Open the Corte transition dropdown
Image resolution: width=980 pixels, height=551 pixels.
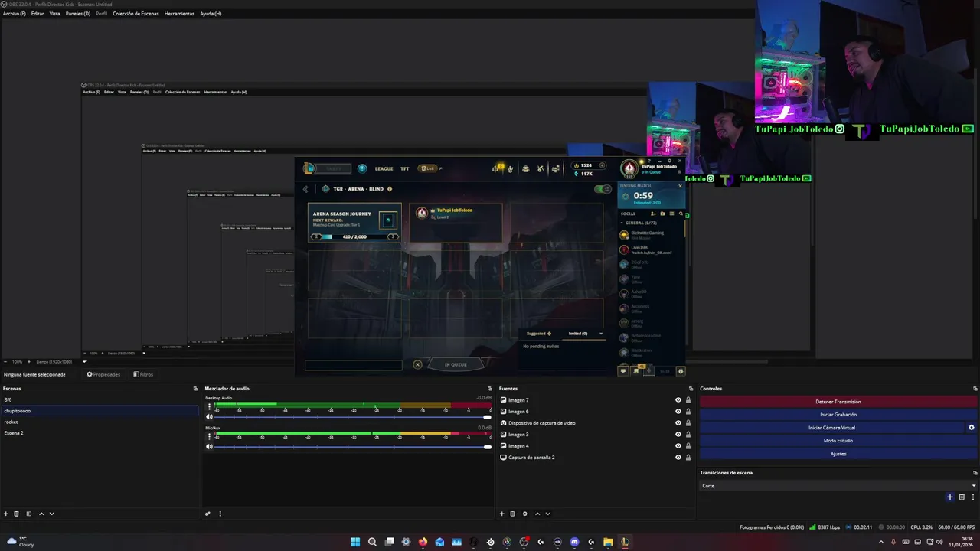838,486
